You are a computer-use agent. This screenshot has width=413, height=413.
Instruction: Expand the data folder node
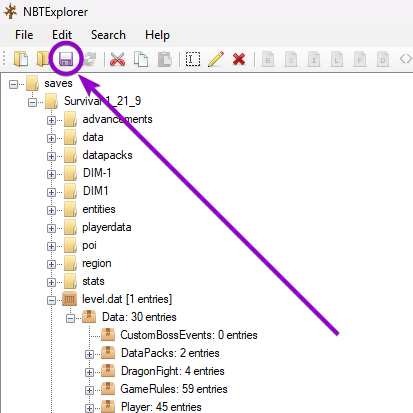point(51,138)
